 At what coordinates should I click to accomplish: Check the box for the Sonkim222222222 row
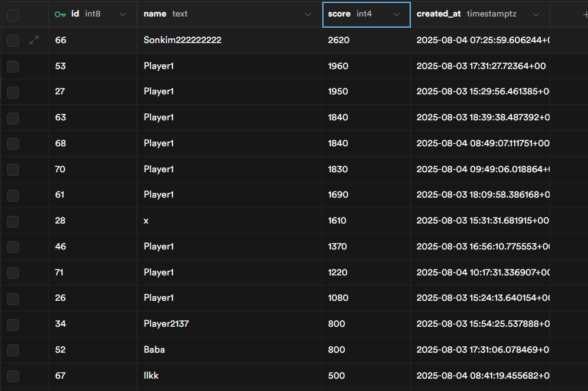coord(13,40)
